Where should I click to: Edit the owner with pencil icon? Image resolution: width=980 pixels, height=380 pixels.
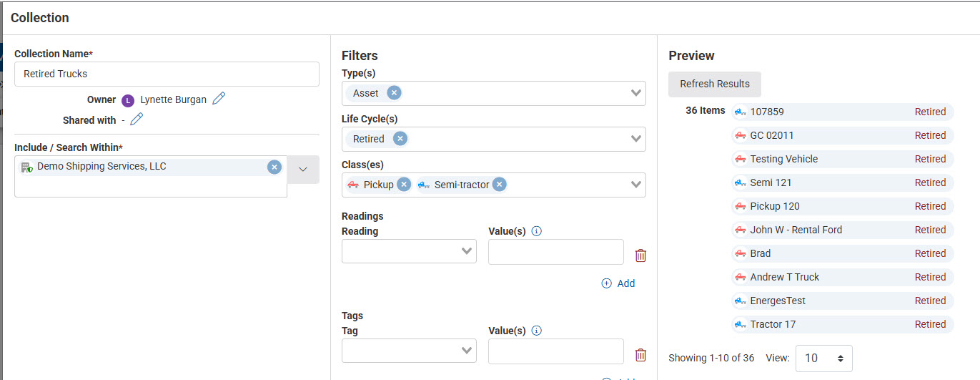tap(219, 99)
